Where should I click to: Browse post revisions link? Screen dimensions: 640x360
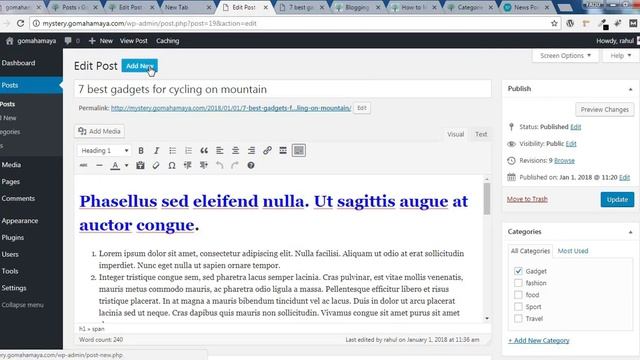click(564, 161)
